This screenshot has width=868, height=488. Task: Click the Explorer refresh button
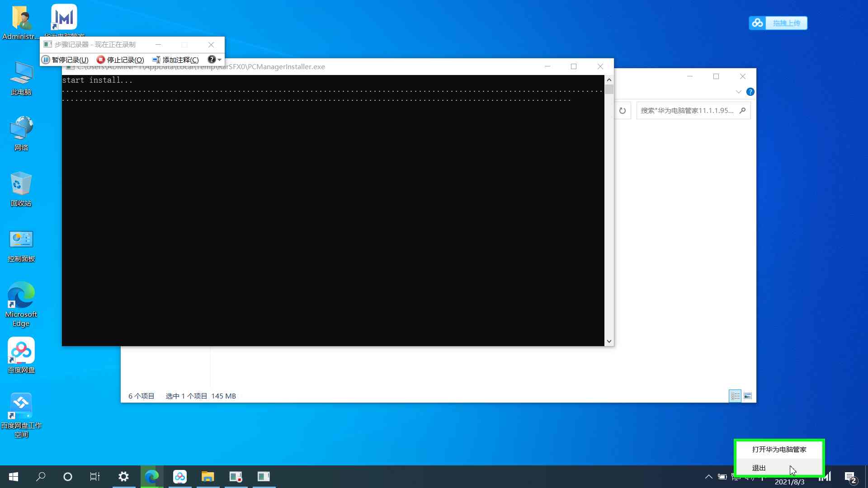point(623,111)
